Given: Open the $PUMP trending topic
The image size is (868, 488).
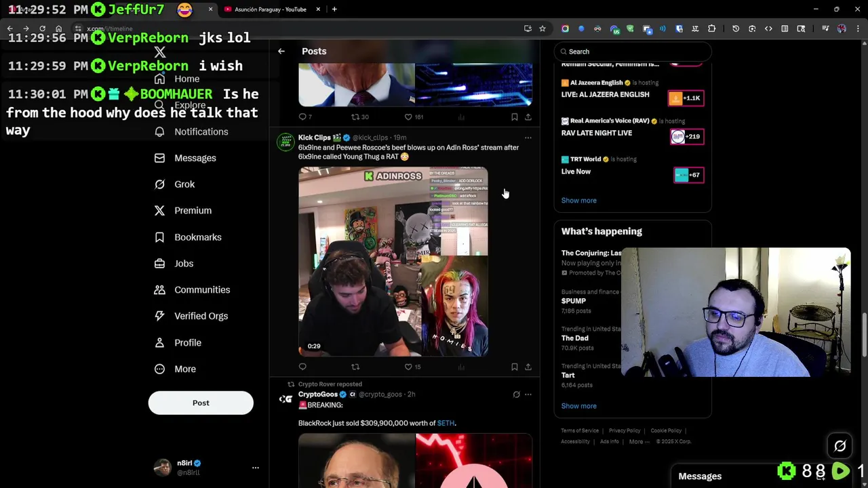Looking at the screenshot, I should pos(574,301).
